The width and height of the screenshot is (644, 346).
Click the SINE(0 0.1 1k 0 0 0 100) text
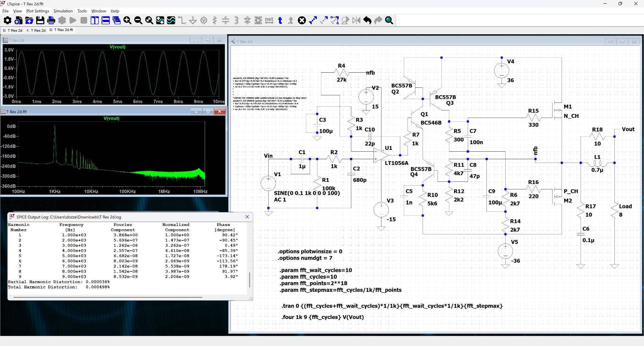307,193
